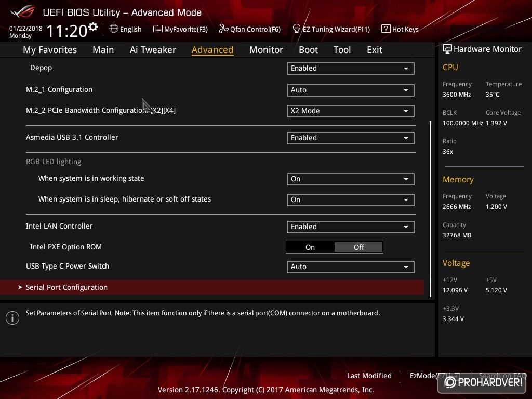Click the settings list scrollbar
The image size is (532, 399).
(x=431, y=209)
